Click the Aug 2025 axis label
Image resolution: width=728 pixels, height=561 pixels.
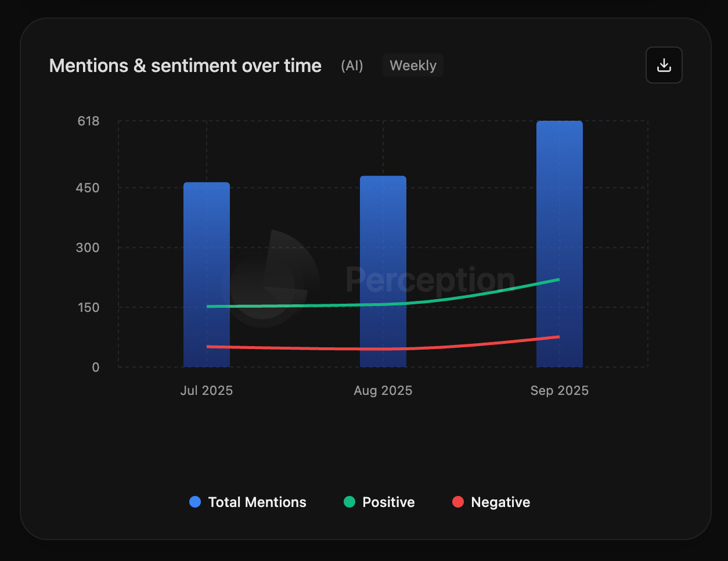coord(383,391)
